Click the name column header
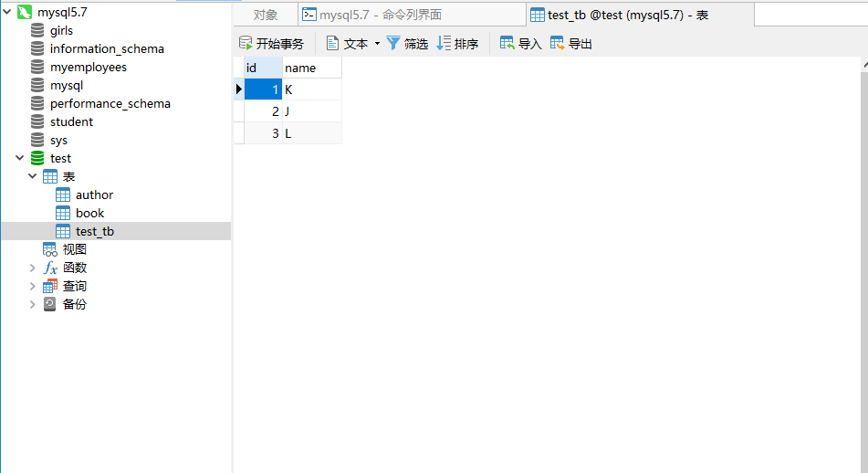868x473 pixels. 311,68
